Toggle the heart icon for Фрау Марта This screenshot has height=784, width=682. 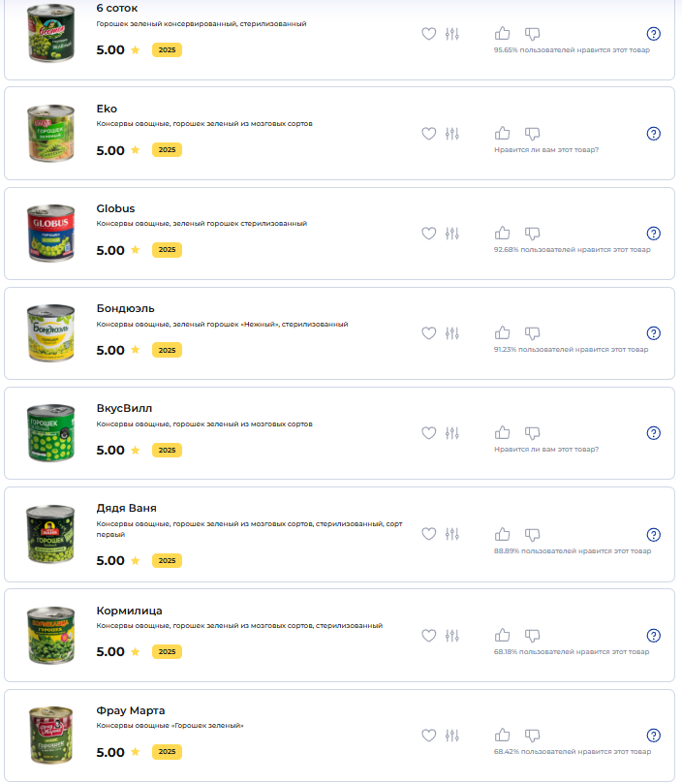(428, 735)
